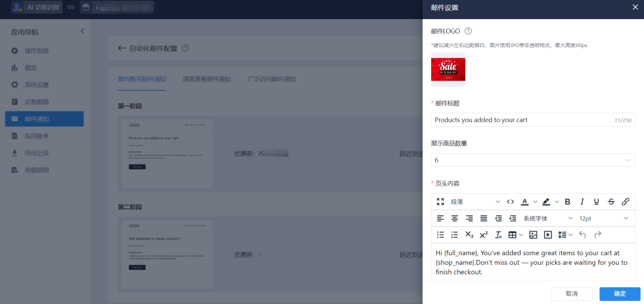Click help icon next to 邮件LOGO
Image resolution: width=644 pixels, height=304 pixels.
pos(468,31)
